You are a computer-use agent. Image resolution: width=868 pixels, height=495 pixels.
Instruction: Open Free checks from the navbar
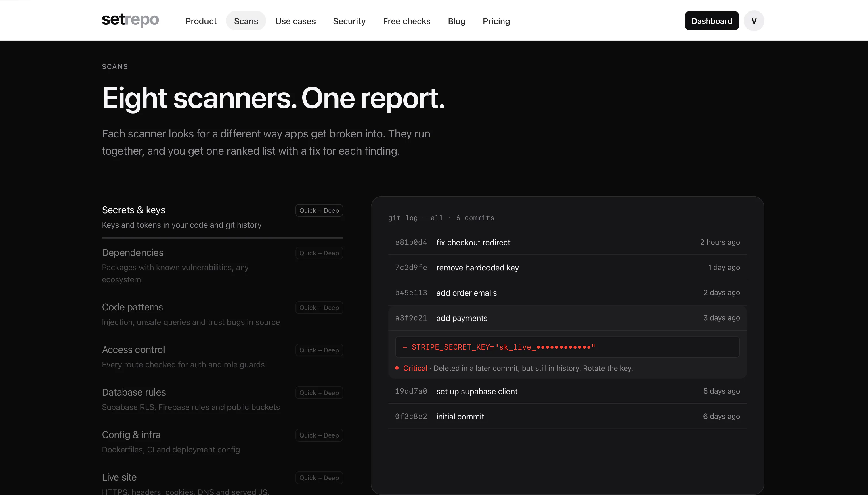406,21
